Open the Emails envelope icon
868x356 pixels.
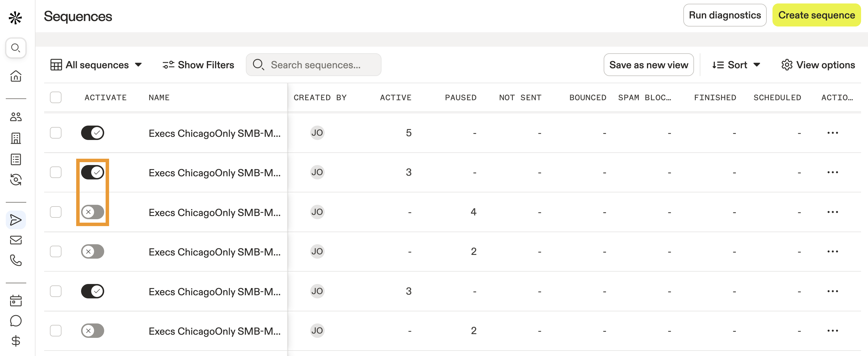16,240
